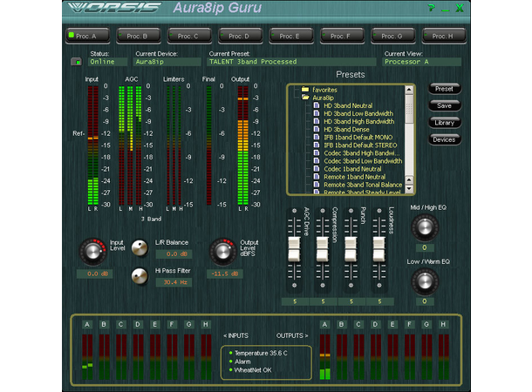Viewport: 532px width, 392px height.
Task: Click the Low / Warm EQ knob
Action: tap(425, 281)
